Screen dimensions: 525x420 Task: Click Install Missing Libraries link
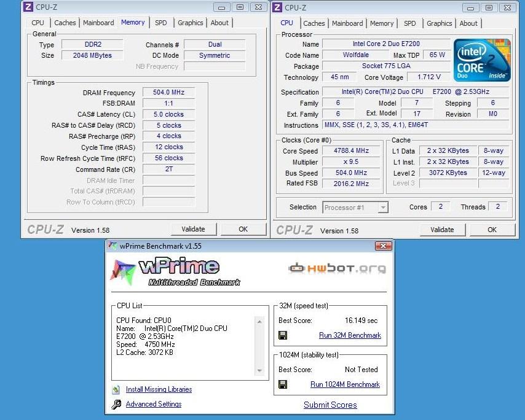(159, 389)
